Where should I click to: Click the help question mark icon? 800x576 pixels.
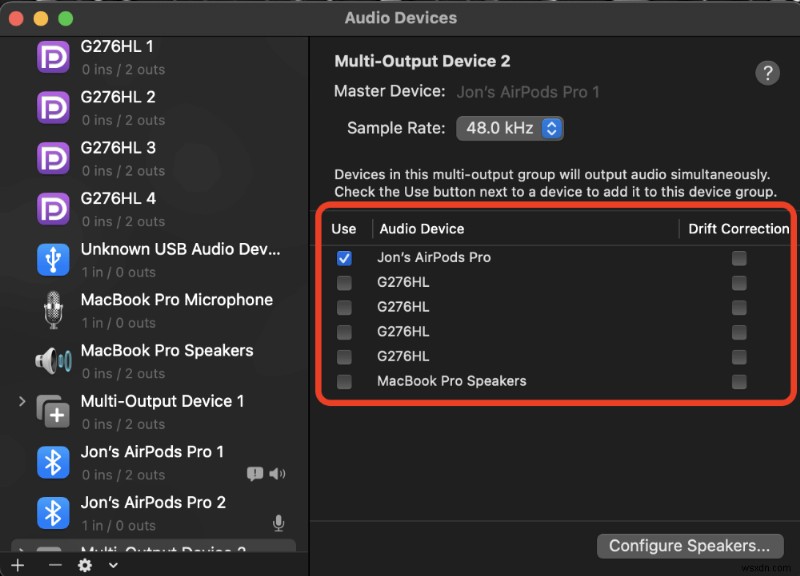click(x=767, y=73)
